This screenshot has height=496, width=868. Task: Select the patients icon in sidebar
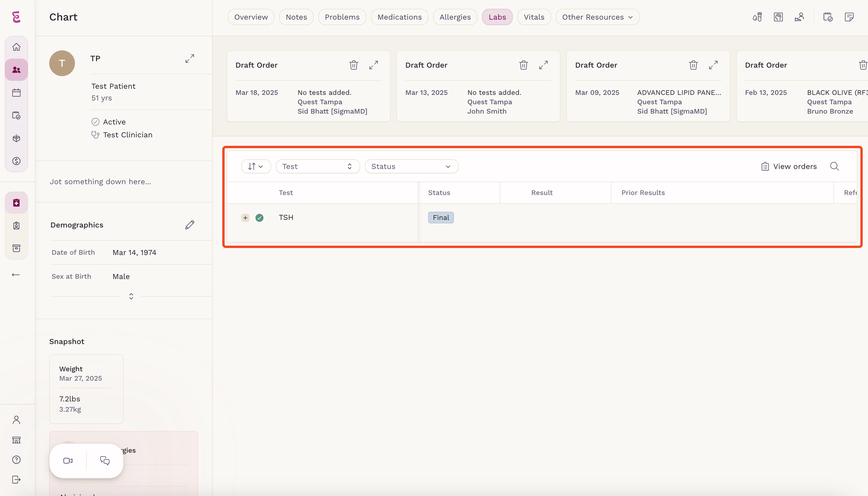[16, 70]
